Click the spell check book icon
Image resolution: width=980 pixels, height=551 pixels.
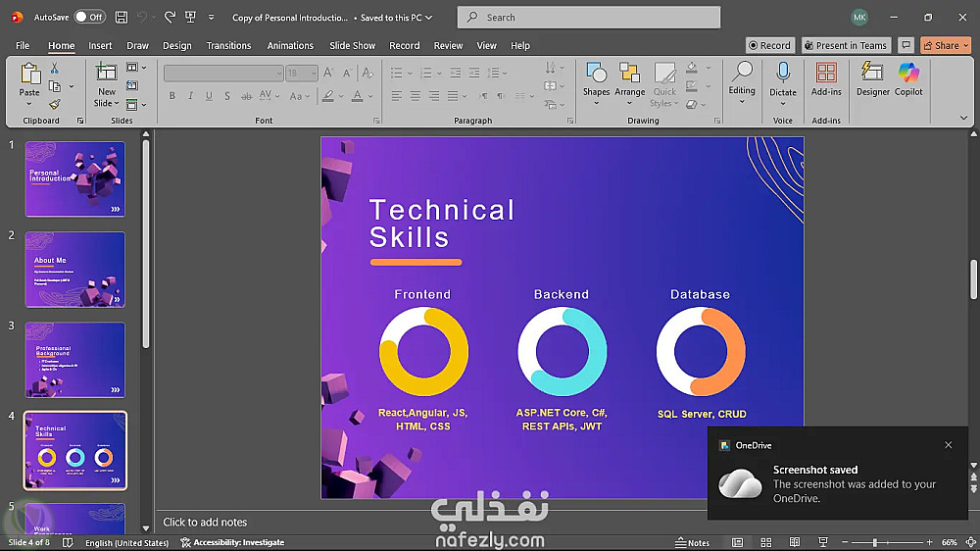coord(69,542)
